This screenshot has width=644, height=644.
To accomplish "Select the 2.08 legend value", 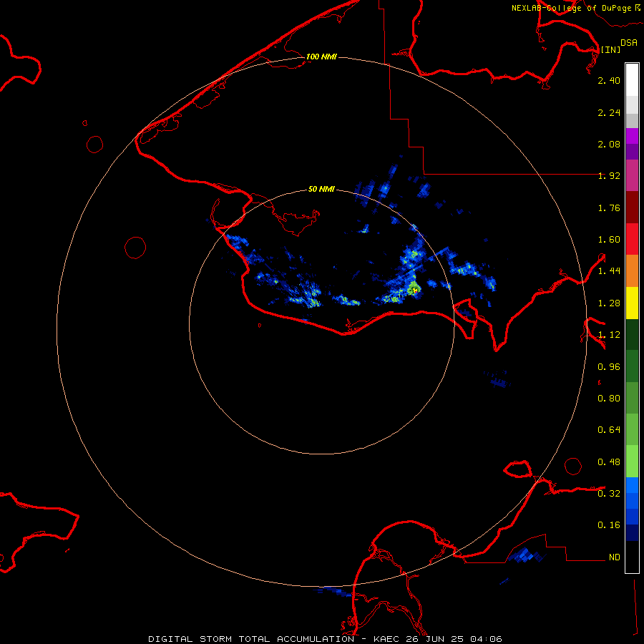I will (609, 144).
